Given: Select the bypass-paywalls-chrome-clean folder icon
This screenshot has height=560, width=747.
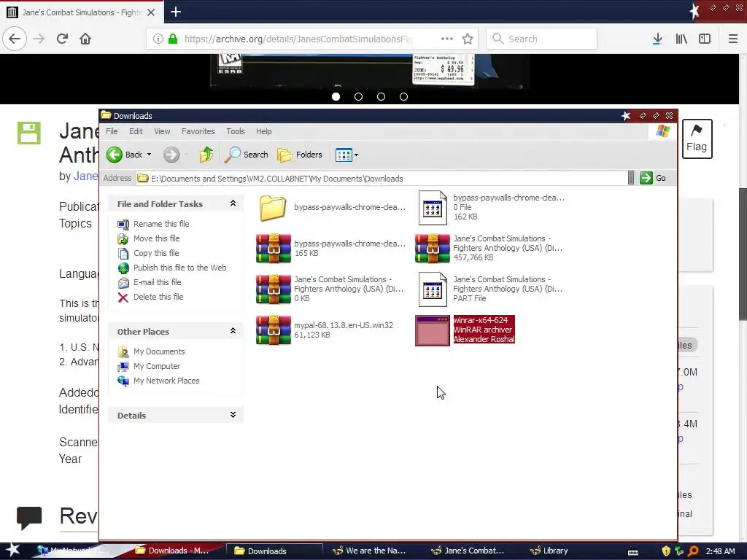Looking at the screenshot, I should click(x=273, y=208).
